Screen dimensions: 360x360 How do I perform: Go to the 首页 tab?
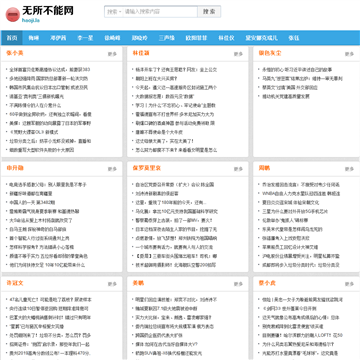(12, 38)
